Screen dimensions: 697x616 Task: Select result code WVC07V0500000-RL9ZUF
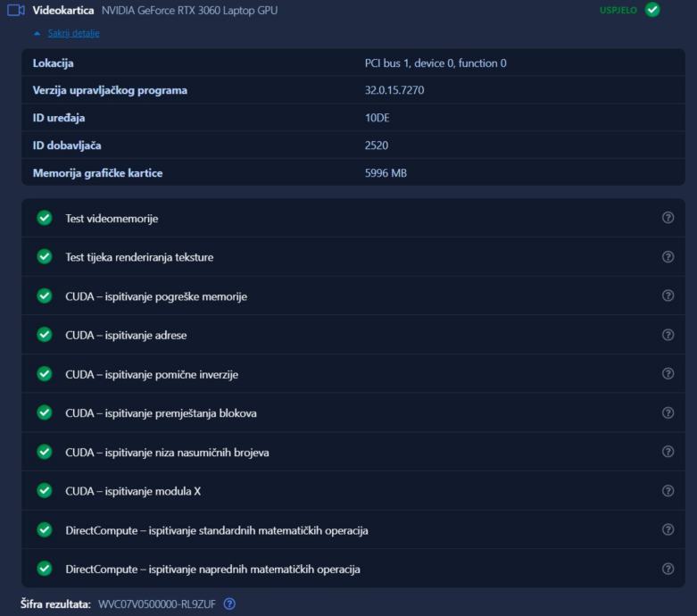click(157, 604)
